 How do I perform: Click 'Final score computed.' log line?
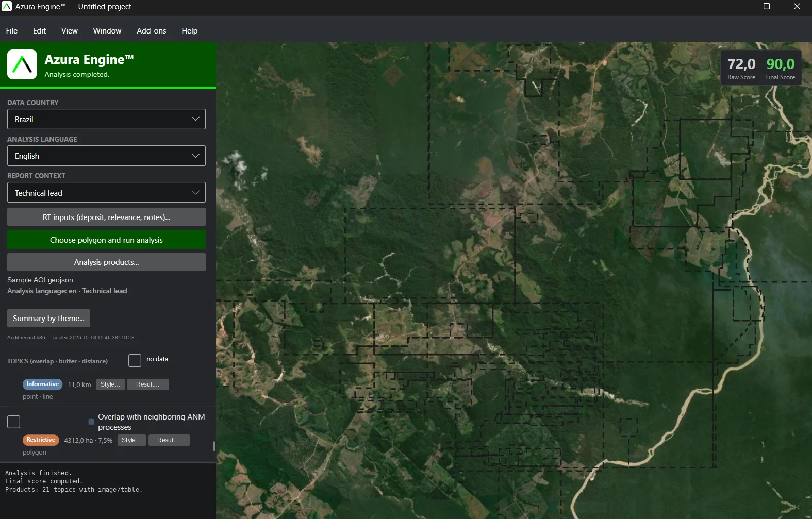(44, 481)
